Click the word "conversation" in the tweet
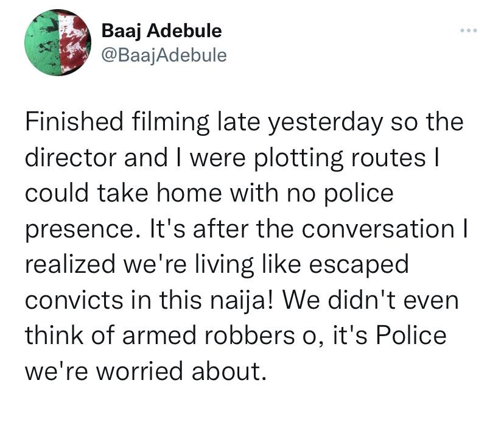Image resolution: width=504 pixels, height=422 pixels. click(378, 229)
